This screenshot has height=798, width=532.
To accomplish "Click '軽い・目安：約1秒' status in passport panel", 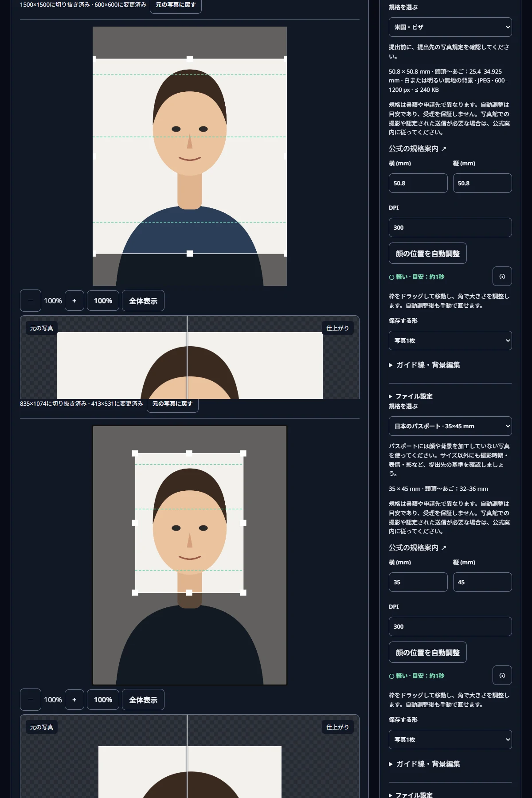I will pos(416,676).
